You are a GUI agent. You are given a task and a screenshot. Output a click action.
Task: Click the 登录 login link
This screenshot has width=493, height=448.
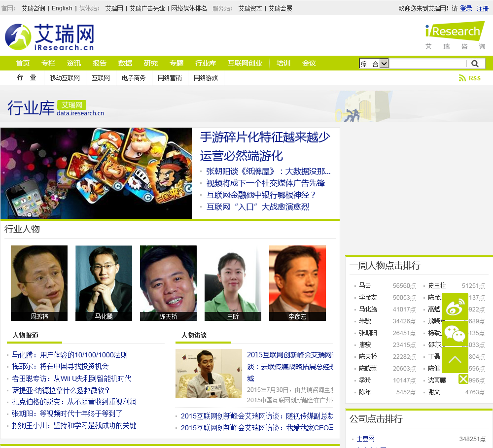click(466, 8)
